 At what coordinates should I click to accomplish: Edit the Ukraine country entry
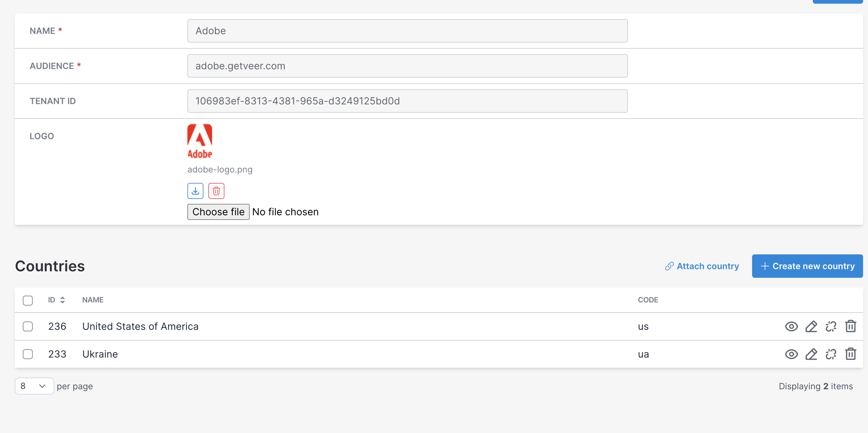(x=811, y=354)
